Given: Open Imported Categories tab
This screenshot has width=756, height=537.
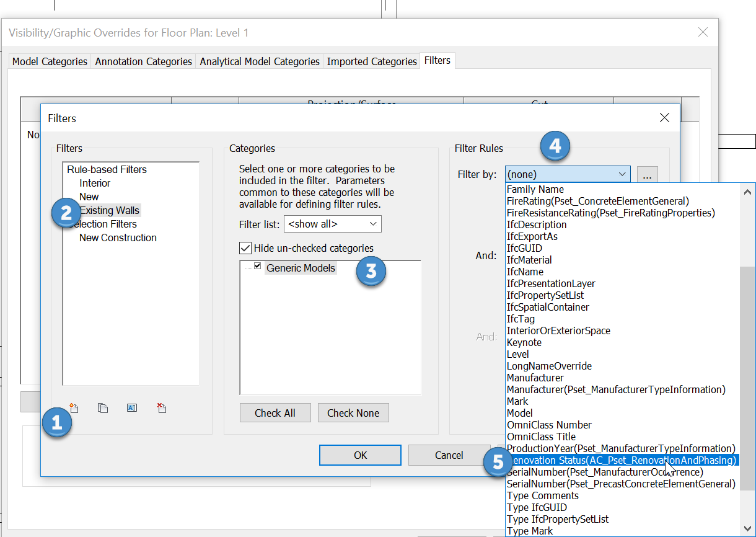Looking at the screenshot, I should pyautogui.click(x=372, y=61).
